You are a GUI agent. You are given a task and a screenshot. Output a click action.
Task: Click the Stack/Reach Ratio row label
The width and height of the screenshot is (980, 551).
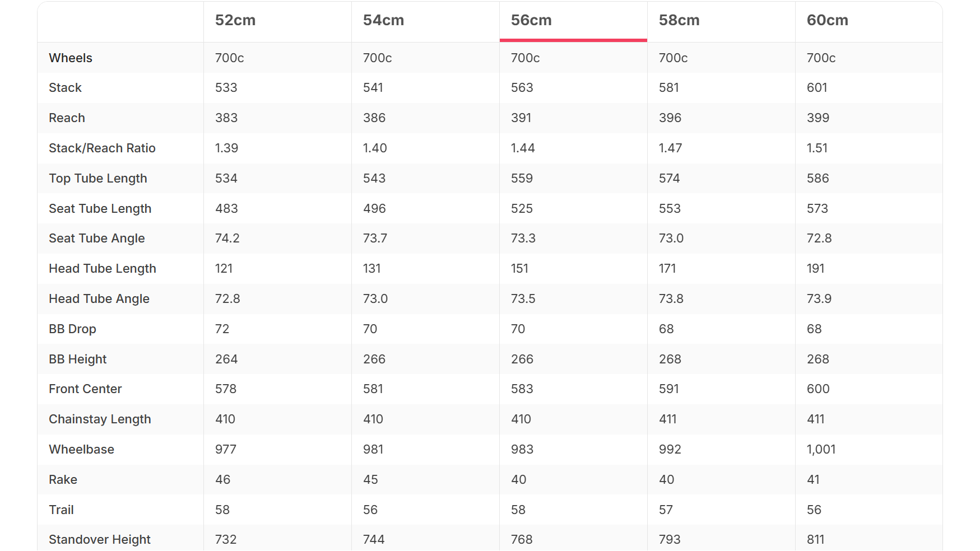[102, 148]
